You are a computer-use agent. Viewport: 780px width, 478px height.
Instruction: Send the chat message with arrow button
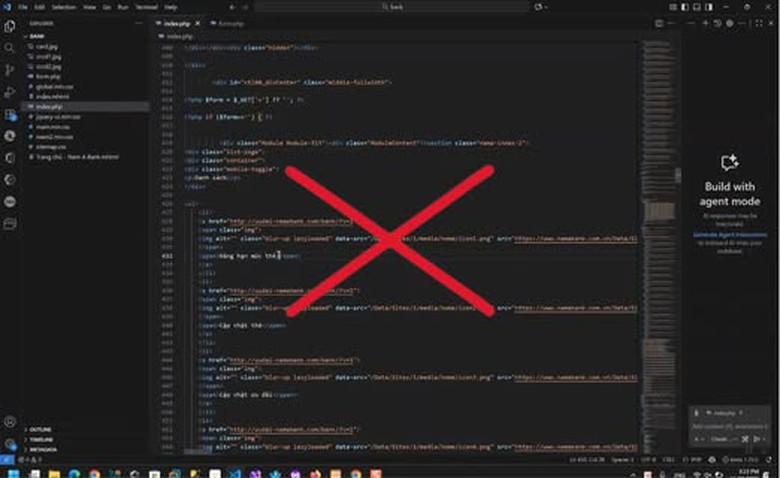click(x=757, y=439)
